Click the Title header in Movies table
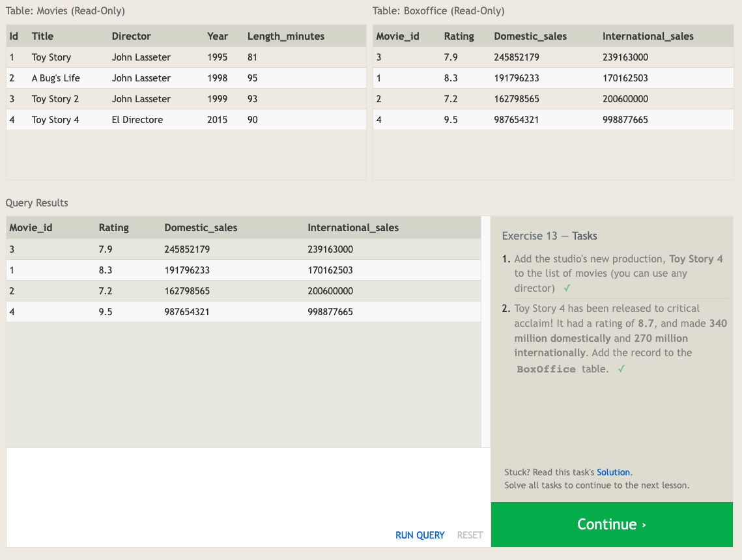The width and height of the screenshot is (742, 560). pyautogui.click(x=42, y=36)
